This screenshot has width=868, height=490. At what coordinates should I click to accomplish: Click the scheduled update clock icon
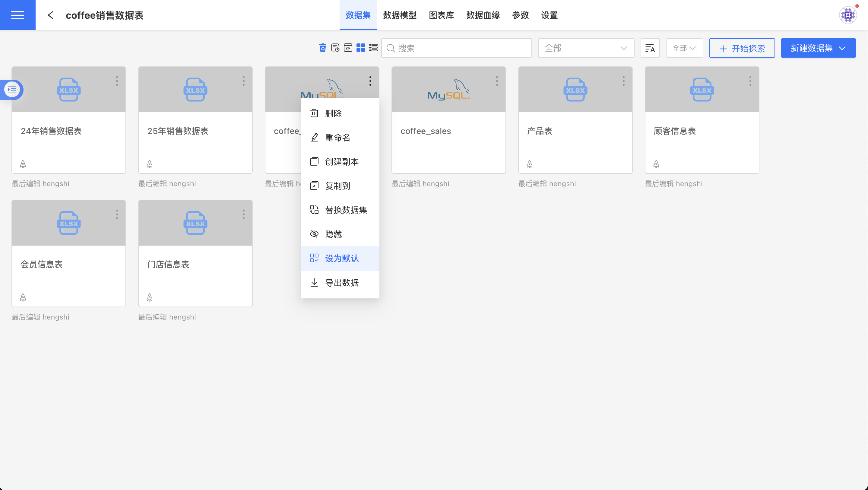point(335,48)
